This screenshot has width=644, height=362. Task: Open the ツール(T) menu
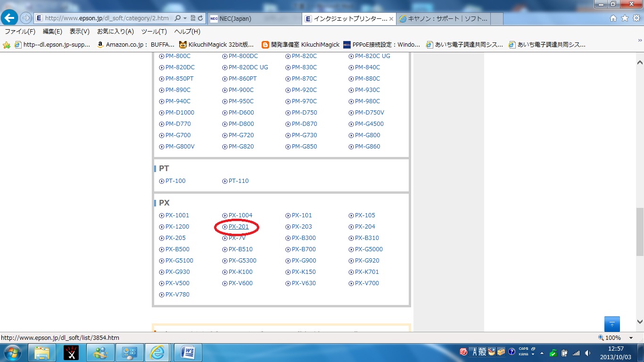click(154, 32)
